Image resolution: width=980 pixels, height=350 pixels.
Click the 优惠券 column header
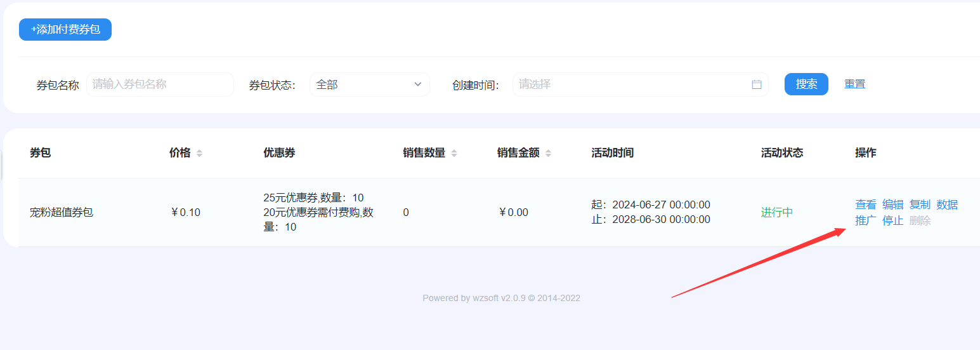click(x=279, y=153)
